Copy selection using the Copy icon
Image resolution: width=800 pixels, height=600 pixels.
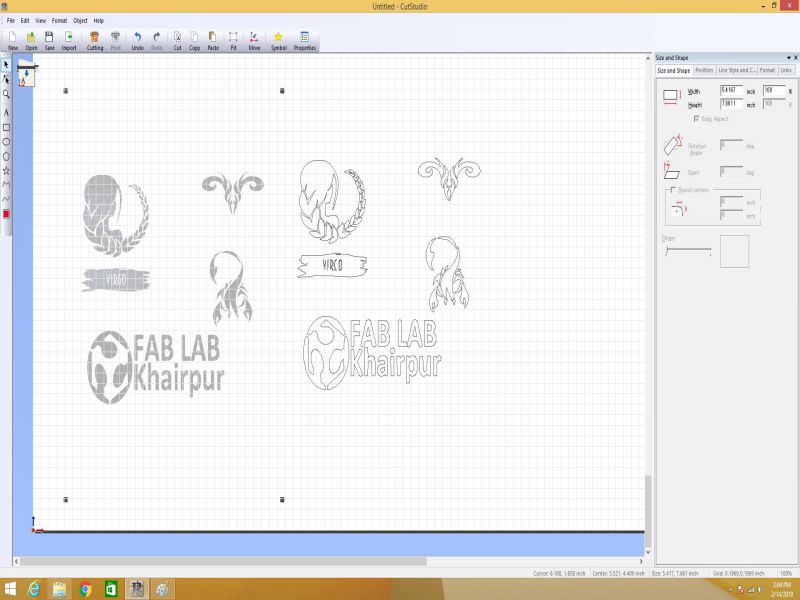click(x=194, y=40)
